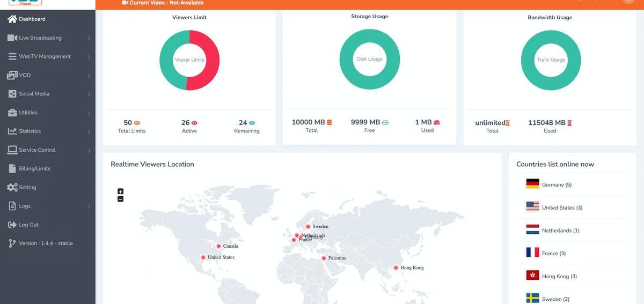The image size is (644, 304).
Task: Click the Current Video Not-Available banner text
Action: click(166, 3)
